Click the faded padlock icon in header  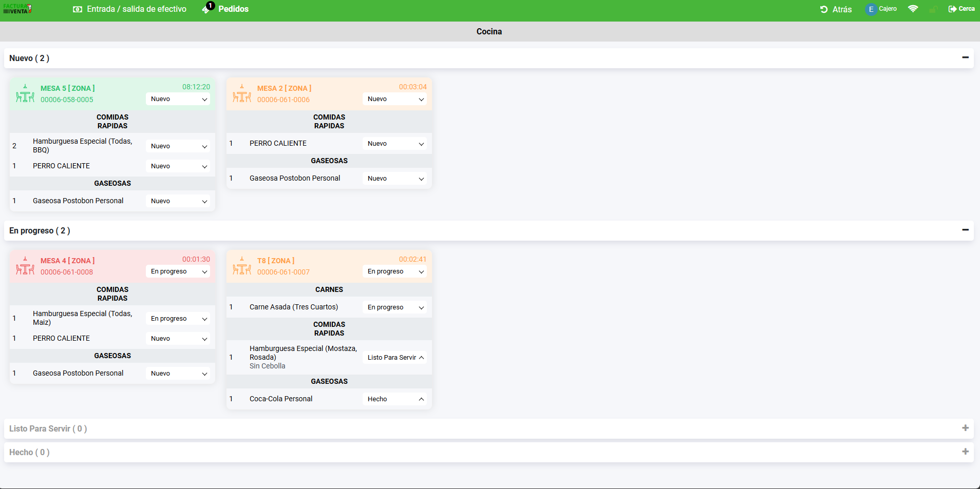[933, 9]
